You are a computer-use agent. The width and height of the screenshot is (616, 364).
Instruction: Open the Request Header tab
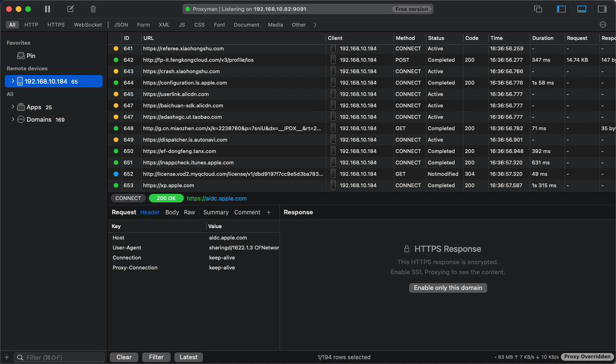pyautogui.click(x=150, y=212)
